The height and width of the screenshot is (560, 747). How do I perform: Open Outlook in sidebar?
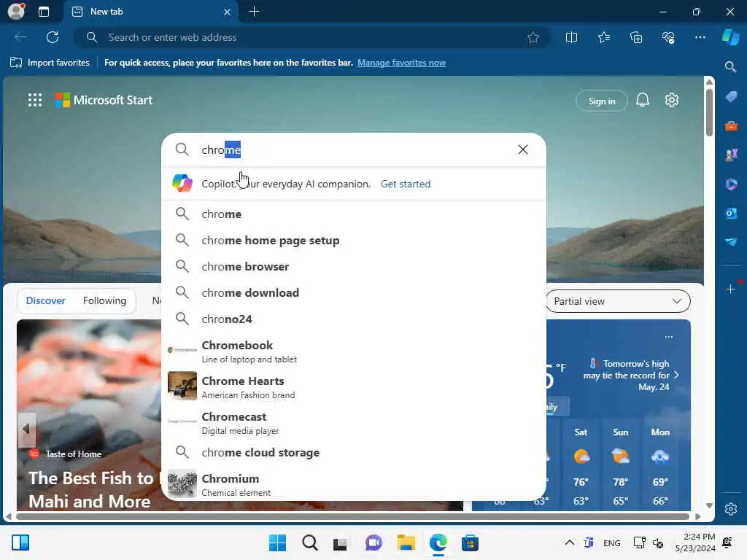tap(731, 213)
